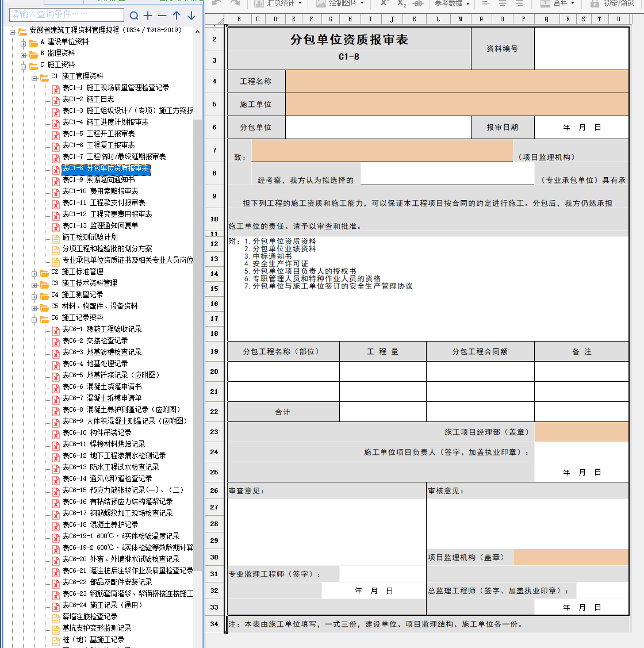644x648 pixels.
Task: Open 表C1-3 施工组织设计/(专项)施工方案
Action: (x=127, y=110)
